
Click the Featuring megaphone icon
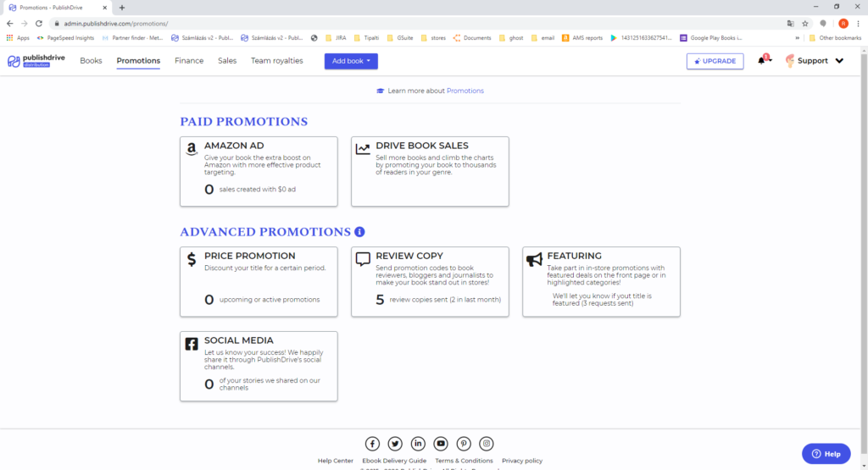tap(534, 259)
